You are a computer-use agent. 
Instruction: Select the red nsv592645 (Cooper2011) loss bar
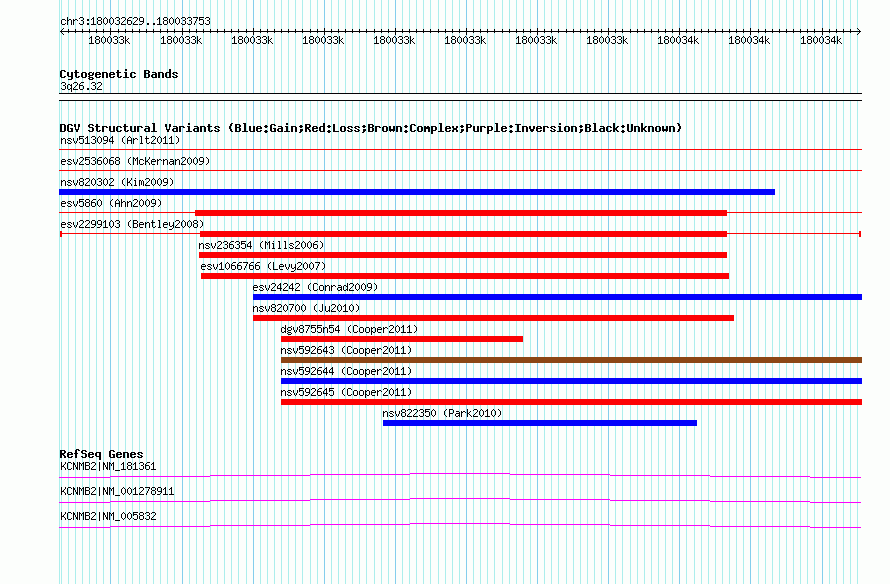pyautogui.click(x=571, y=402)
